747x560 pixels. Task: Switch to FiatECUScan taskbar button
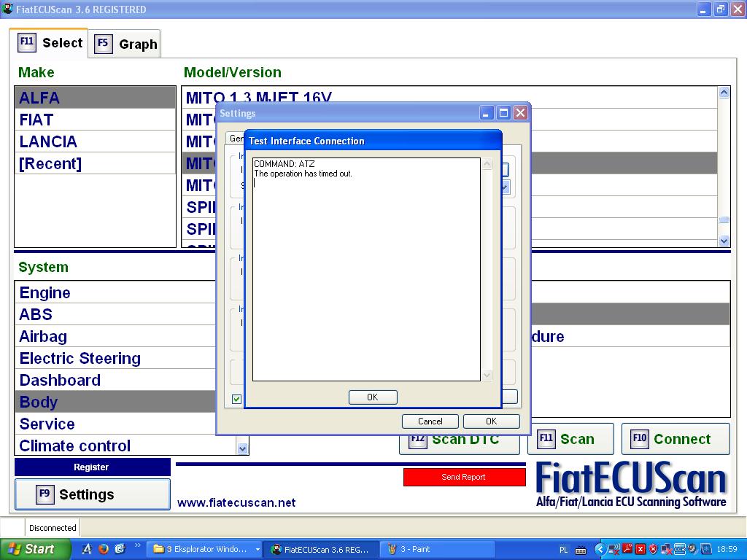coord(321,549)
